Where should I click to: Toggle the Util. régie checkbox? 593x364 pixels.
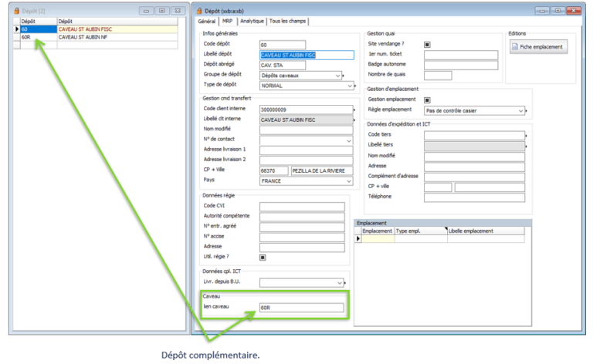[263, 257]
